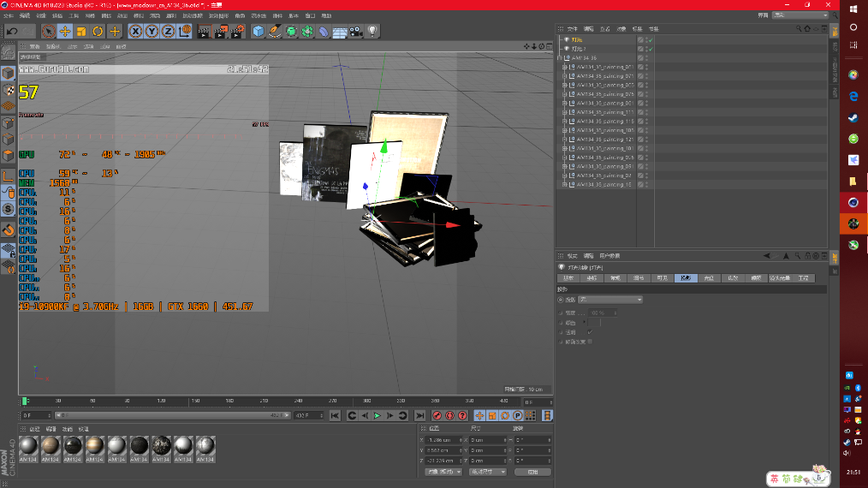Click the Apply button in coordinates panel
The width and height of the screenshot is (868, 488).
(532, 472)
